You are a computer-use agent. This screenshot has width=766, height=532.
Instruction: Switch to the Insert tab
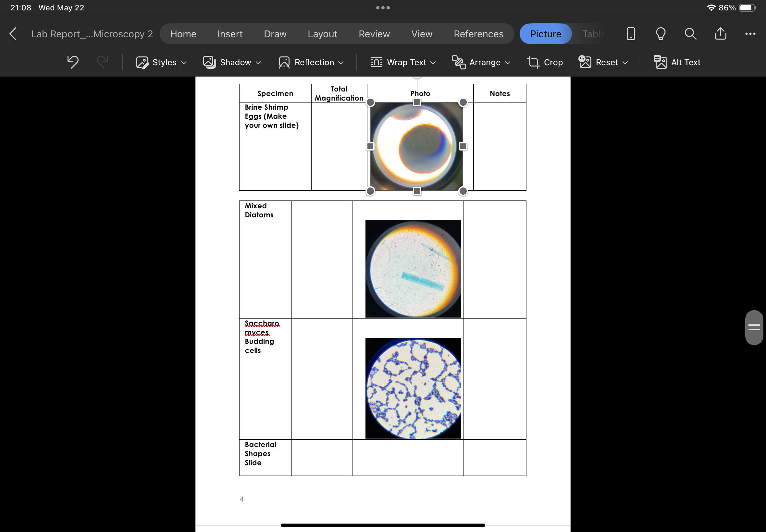pyautogui.click(x=230, y=34)
